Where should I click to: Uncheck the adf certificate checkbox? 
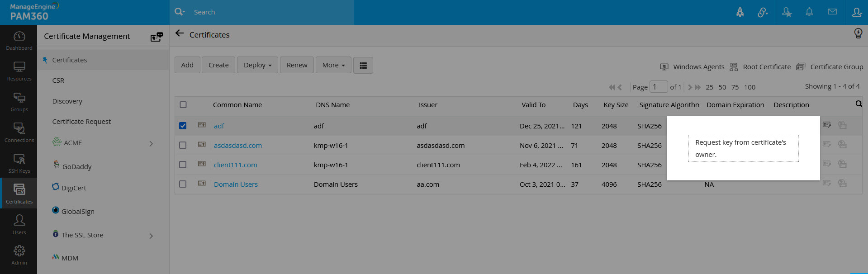[x=183, y=126]
